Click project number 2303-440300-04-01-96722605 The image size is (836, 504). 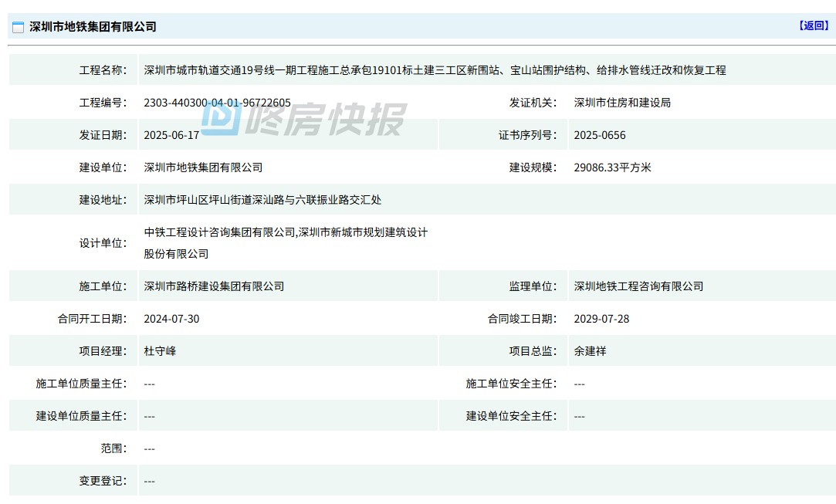click(x=217, y=103)
